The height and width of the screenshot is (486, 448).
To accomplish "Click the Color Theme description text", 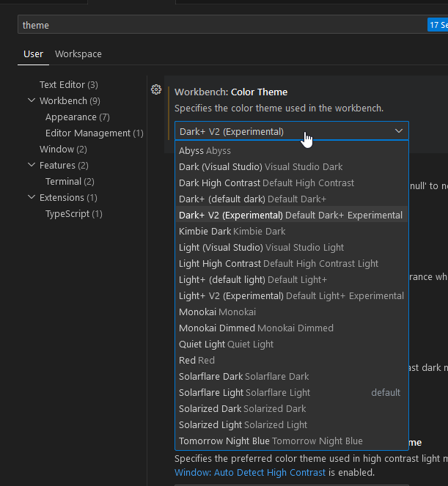I will (x=279, y=108).
